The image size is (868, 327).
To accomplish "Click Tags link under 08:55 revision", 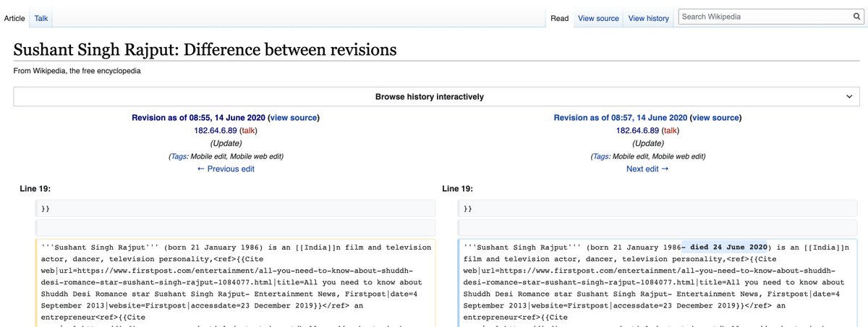I will (x=179, y=156).
